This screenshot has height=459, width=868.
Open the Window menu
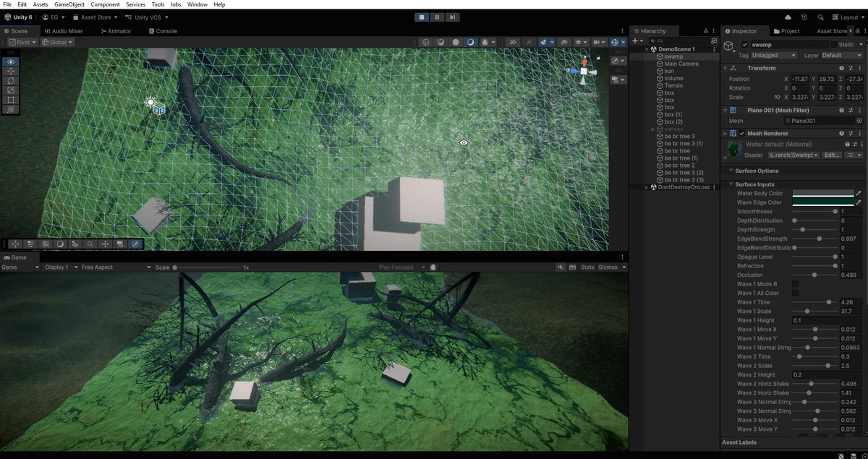(x=197, y=4)
